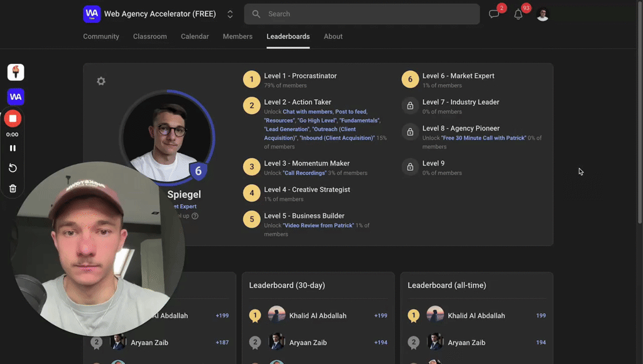Viewport: 643px width, 364px height.
Task: Click the Level 5 badge circle
Action: point(252,219)
